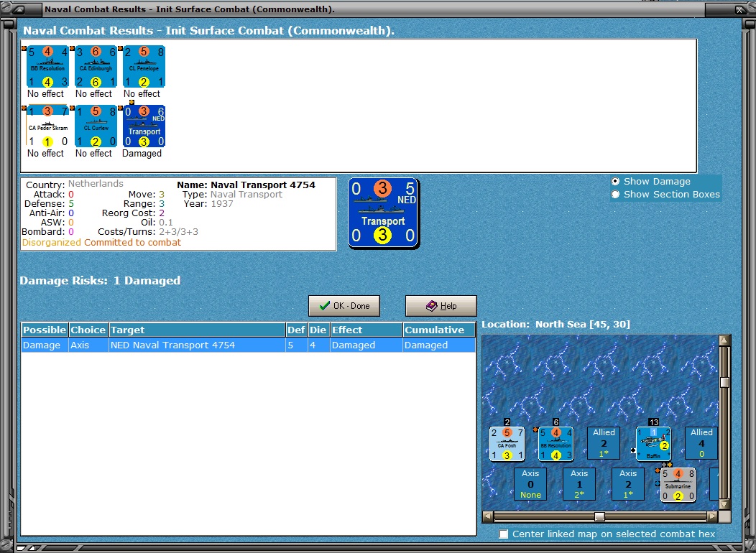756x553 pixels.
Task: Click the Disorganized status text
Action: coord(52,242)
